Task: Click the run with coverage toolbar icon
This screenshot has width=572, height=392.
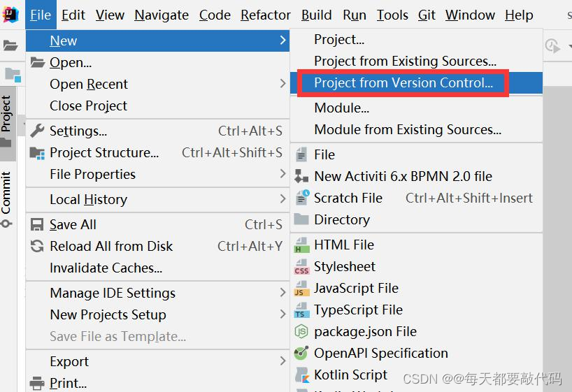Action: click(552, 46)
